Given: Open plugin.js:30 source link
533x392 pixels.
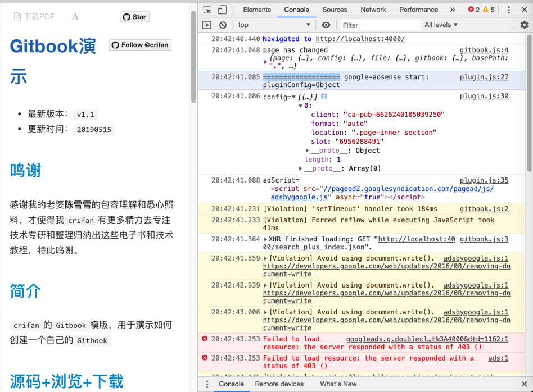Looking at the screenshot, I should click(x=484, y=96).
